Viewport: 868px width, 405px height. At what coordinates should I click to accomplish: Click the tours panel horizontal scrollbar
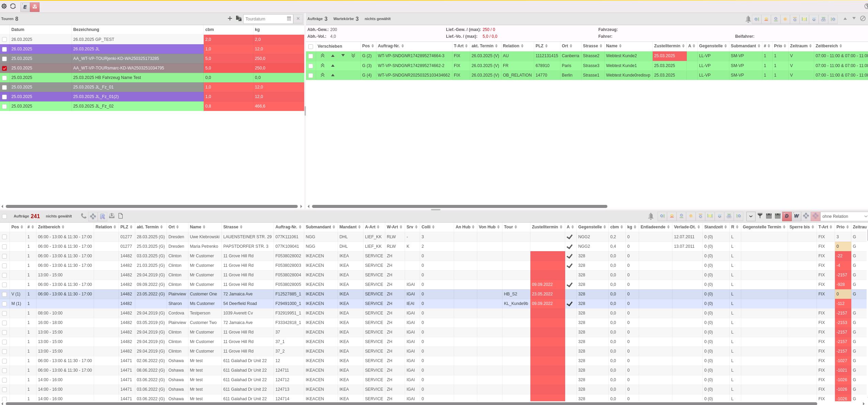[x=152, y=206]
